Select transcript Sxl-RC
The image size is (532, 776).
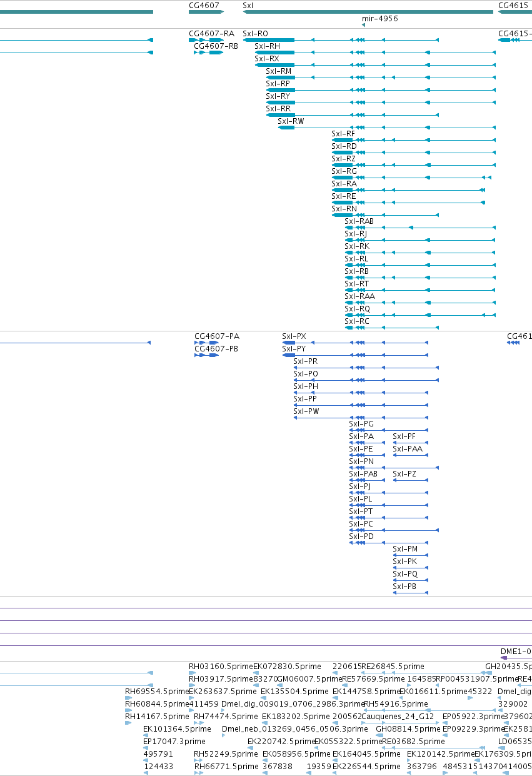pyautogui.click(x=357, y=321)
